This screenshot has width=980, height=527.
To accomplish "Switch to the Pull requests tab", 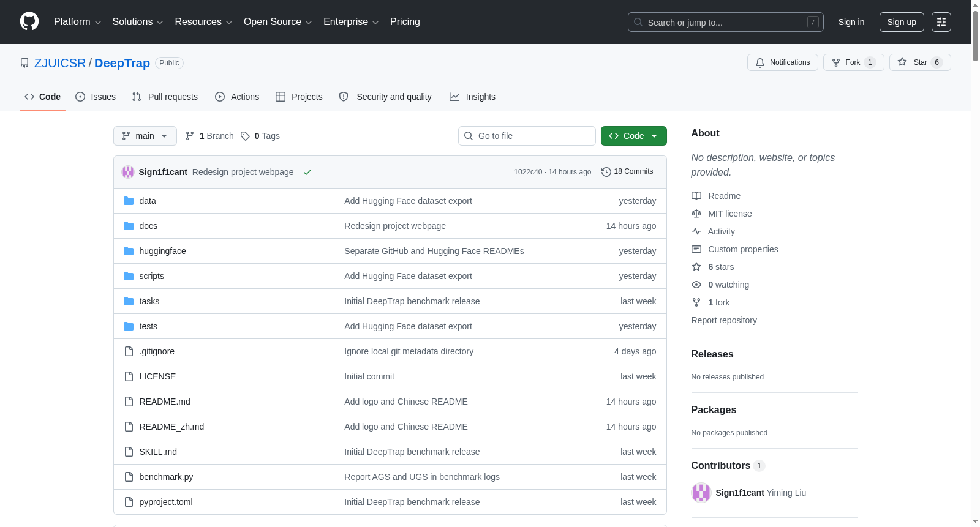I will coord(165,97).
